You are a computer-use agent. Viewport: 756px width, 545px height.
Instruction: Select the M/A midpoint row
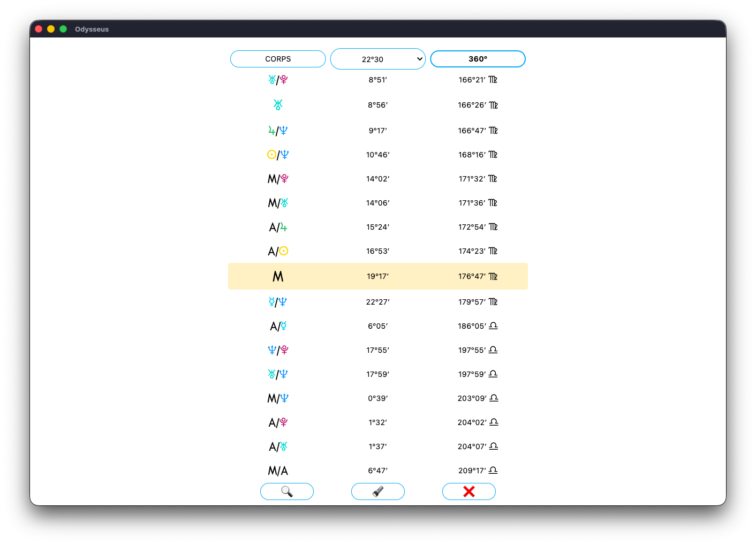pyautogui.click(x=278, y=471)
